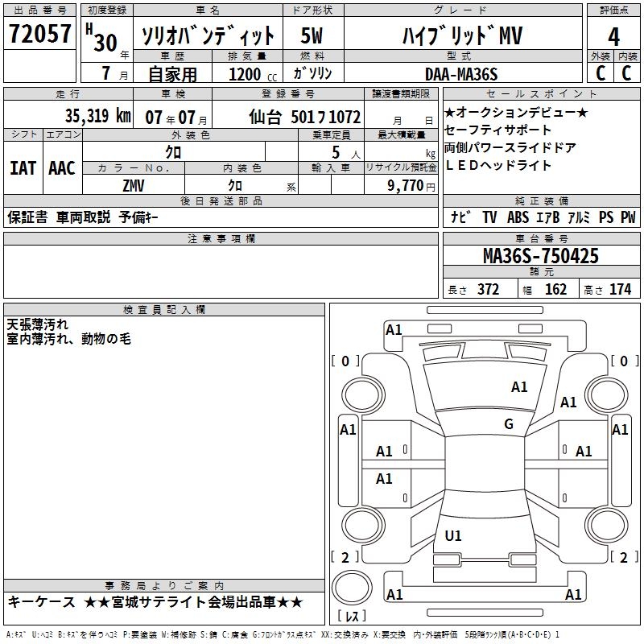644x644 pixels.
Task: Select the door shape value 5W
Action: (x=312, y=35)
